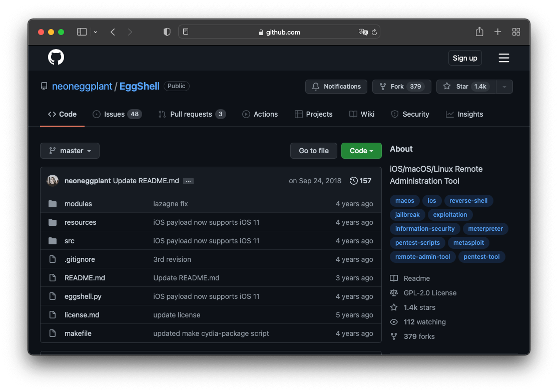The image size is (558, 392).
Task: Open the master branch dropdown
Action: click(x=70, y=151)
